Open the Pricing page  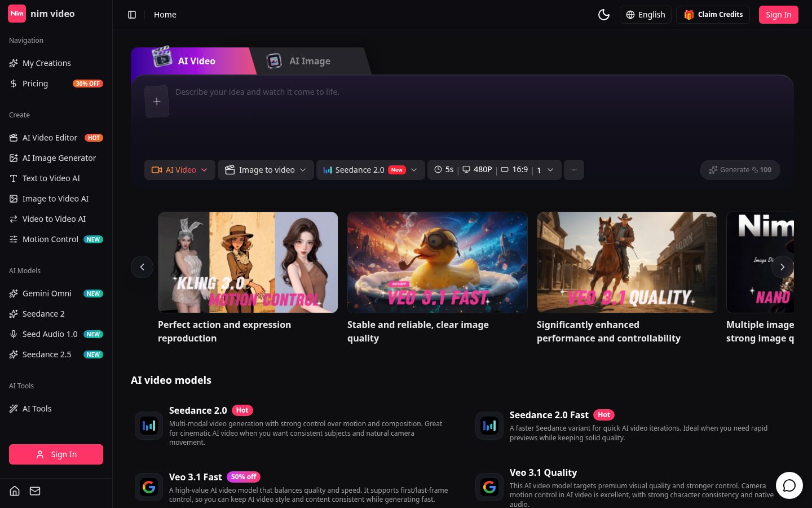click(x=56, y=84)
